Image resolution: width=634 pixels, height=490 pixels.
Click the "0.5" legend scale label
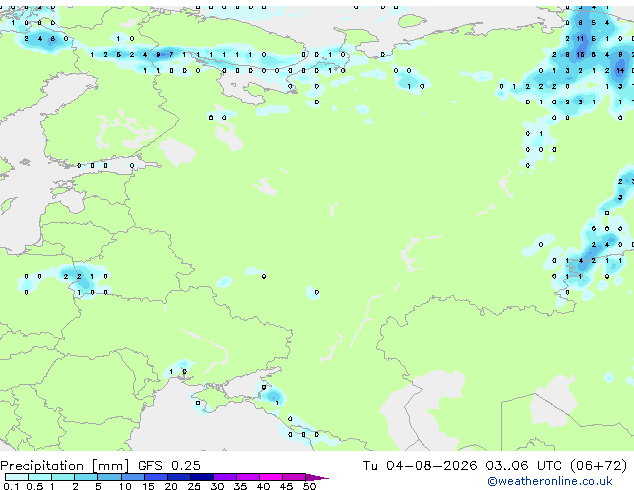35,486
